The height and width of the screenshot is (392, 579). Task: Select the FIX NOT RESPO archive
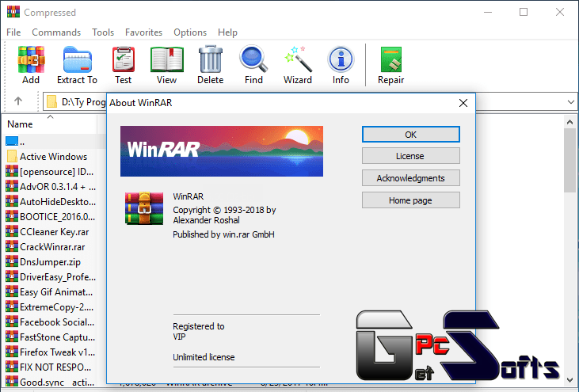pos(49,367)
